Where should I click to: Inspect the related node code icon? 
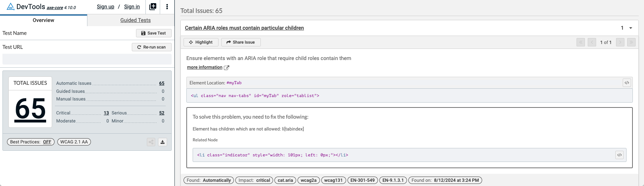[x=620, y=155]
